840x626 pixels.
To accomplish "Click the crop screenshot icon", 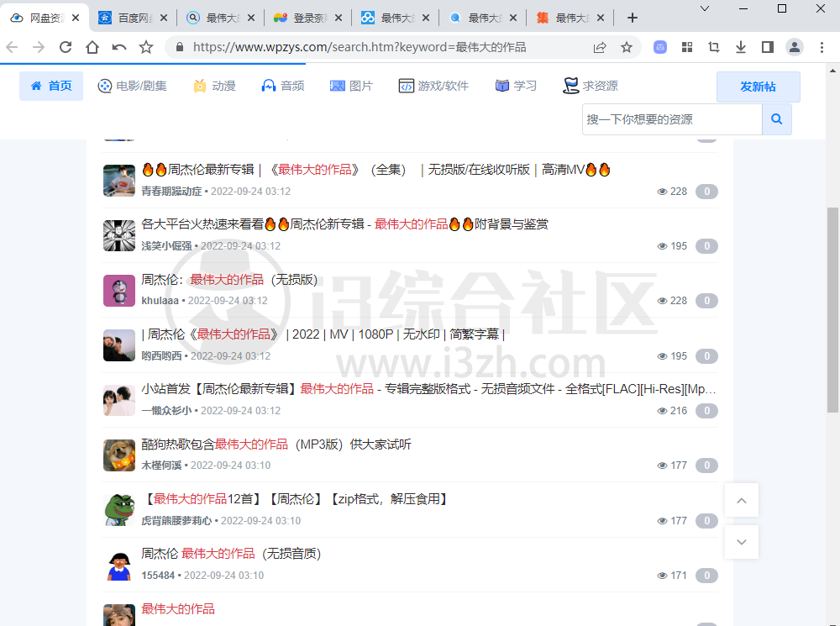I will point(713,47).
